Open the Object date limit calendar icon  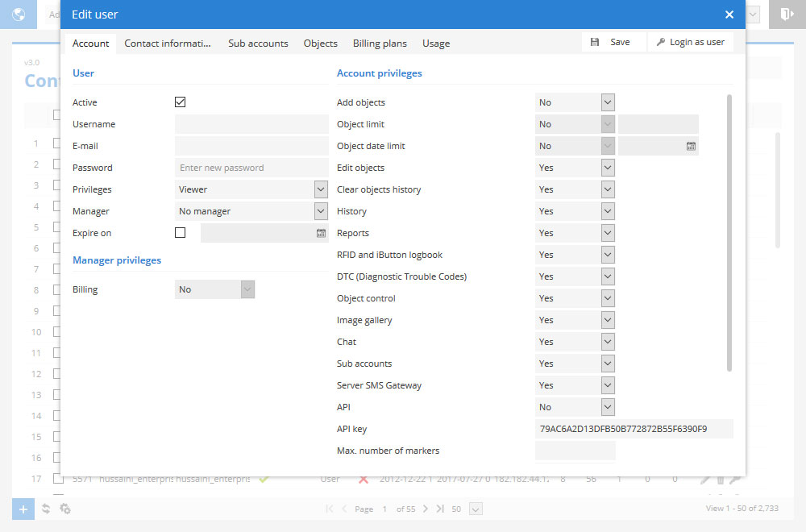pos(691,146)
